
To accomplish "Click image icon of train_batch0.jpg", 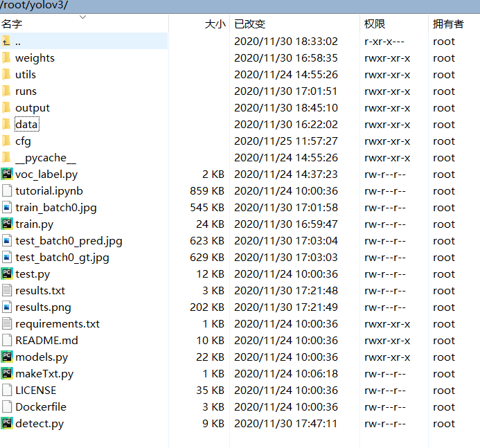I will point(7,207).
